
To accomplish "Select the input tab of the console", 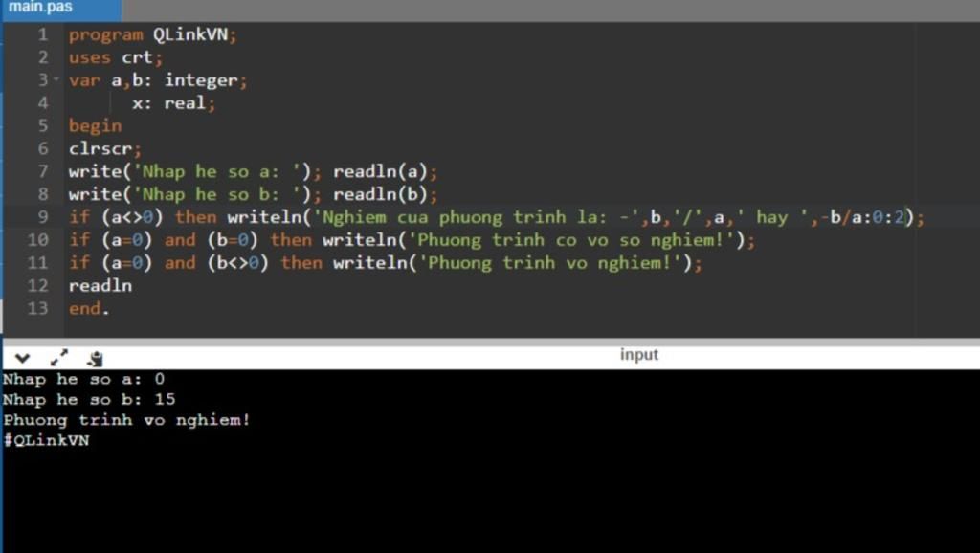I will (638, 355).
